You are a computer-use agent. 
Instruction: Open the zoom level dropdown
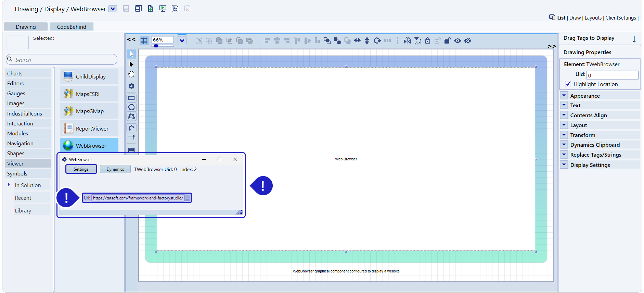(x=182, y=41)
